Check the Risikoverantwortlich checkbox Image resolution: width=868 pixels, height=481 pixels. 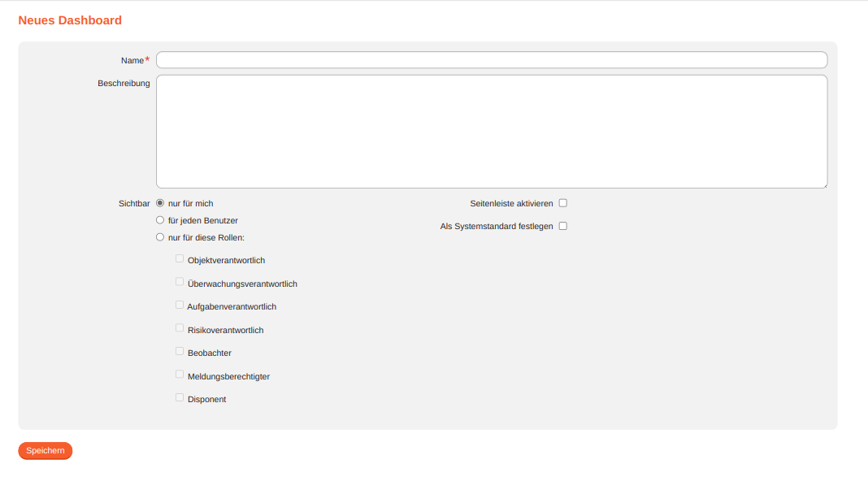point(180,327)
